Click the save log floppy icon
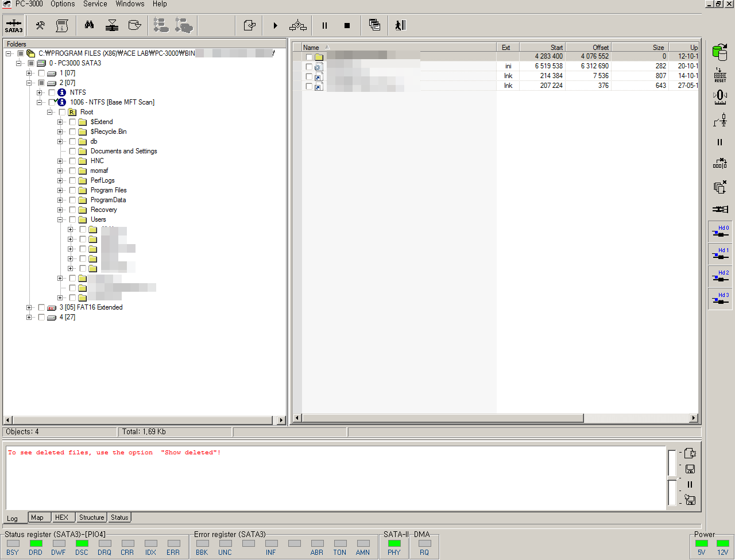This screenshot has height=560, width=735. pos(690,469)
